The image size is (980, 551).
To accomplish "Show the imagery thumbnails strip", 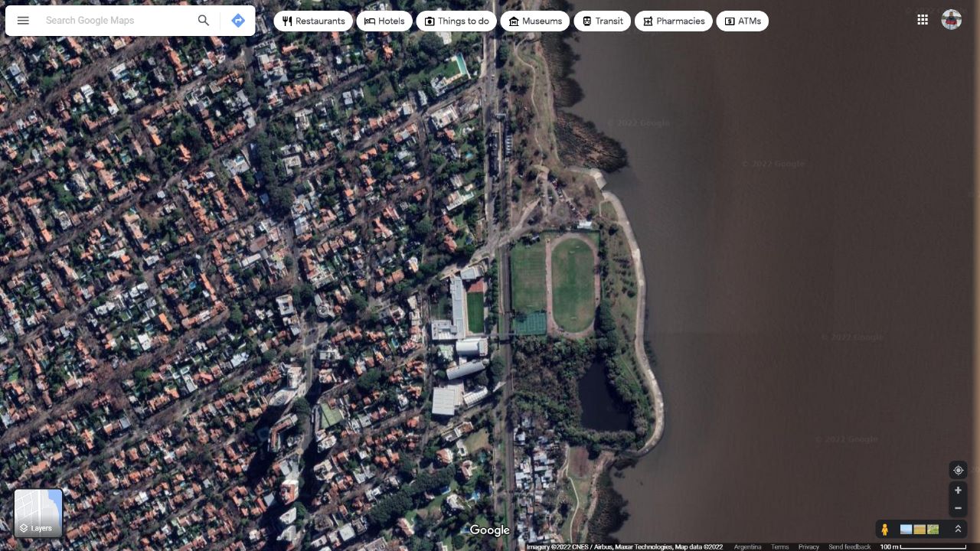I will [920, 529].
